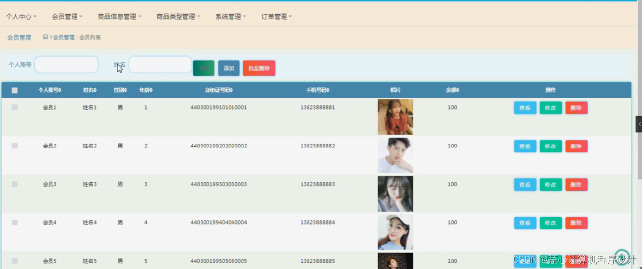Click 删除 for 会员2
Viewport: 644px width, 269px height.
576,146
